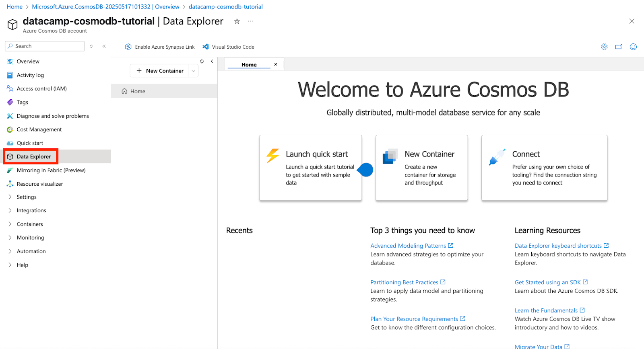Click the Overview sidebar icon
Image resolution: width=644 pixels, height=349 pixels.
tap(10, 62)
